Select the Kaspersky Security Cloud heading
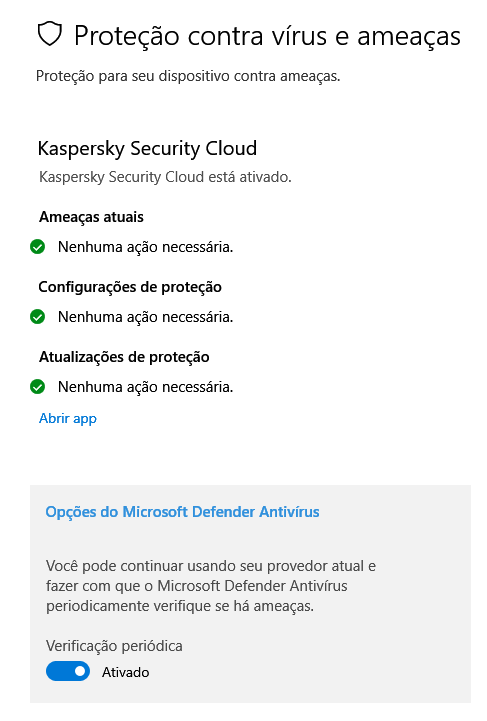 147,149
